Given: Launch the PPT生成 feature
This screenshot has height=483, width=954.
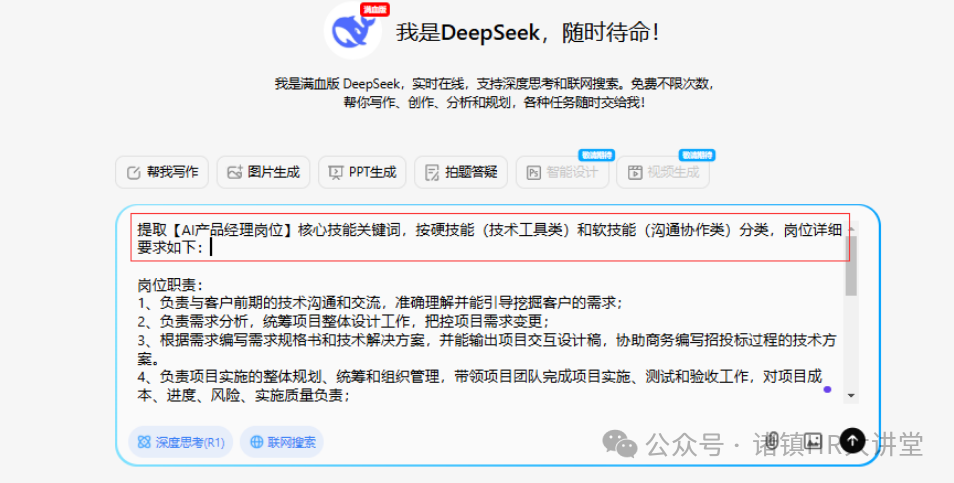Looking at the screenshot, I should click(x=362, y=172).
